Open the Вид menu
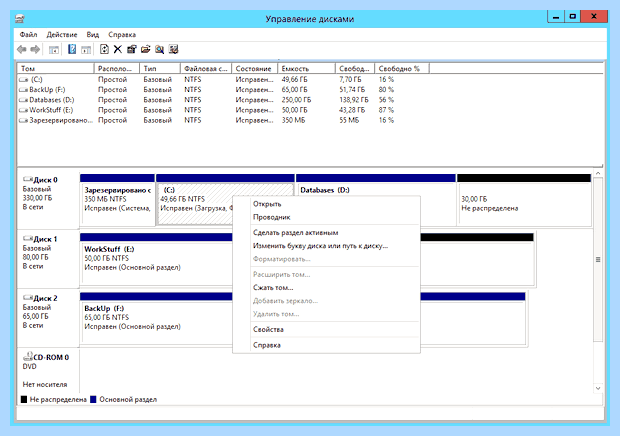This screenshot has width=620, height=436. click(93, 35)
